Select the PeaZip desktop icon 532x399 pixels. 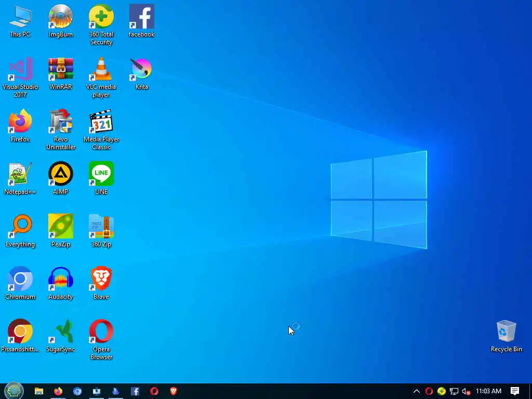pos(60,231)
